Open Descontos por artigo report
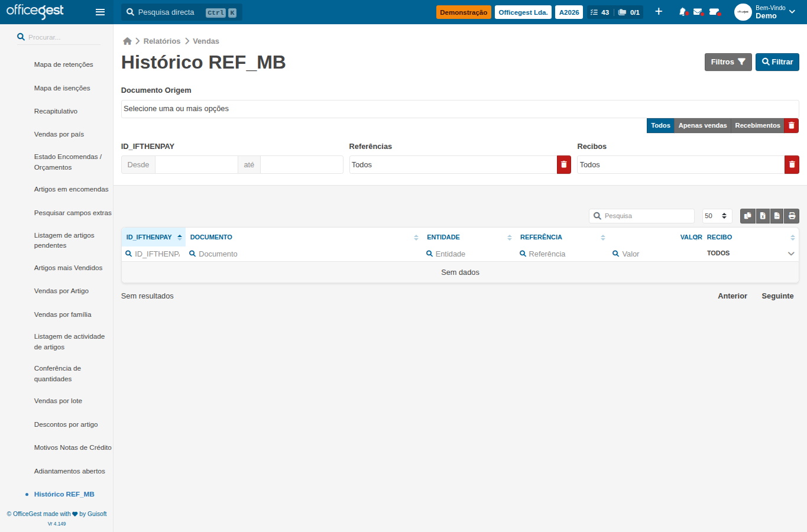The width and height of the screenshot is (807, 532). click(66, 424)
